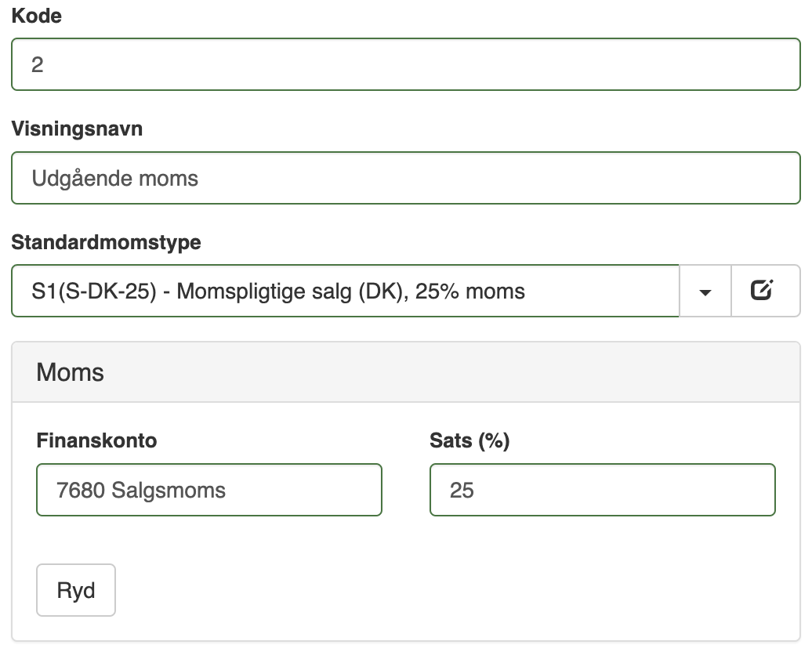Click the '7680 Salgsmoms' account text
812x652 pixels.
coord(141,491)
